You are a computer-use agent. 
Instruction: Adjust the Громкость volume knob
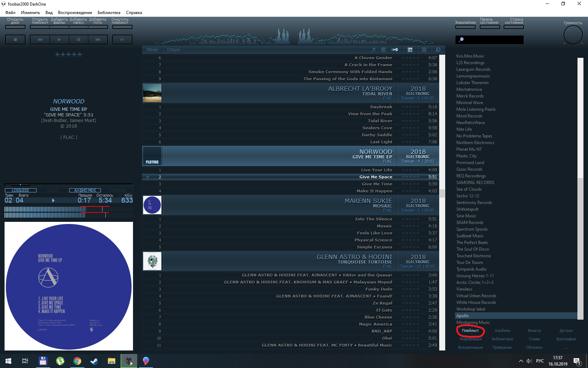(573, 35)
